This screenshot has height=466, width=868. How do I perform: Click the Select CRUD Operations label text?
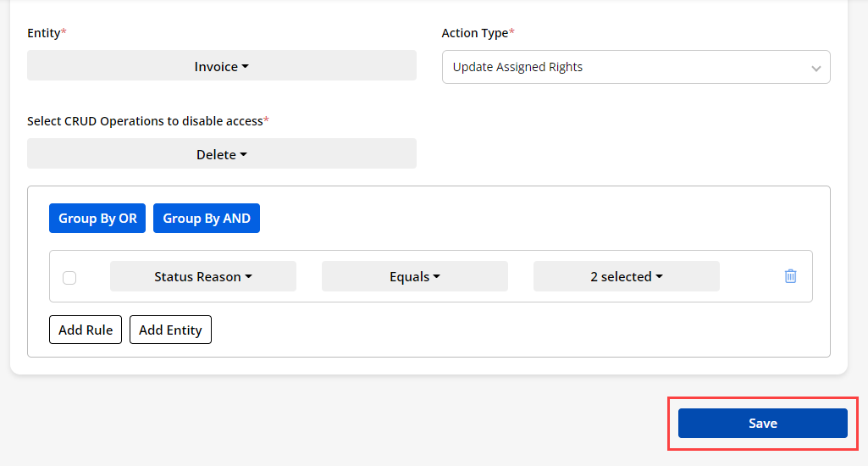pyautogui.click(x=145, y=121)
